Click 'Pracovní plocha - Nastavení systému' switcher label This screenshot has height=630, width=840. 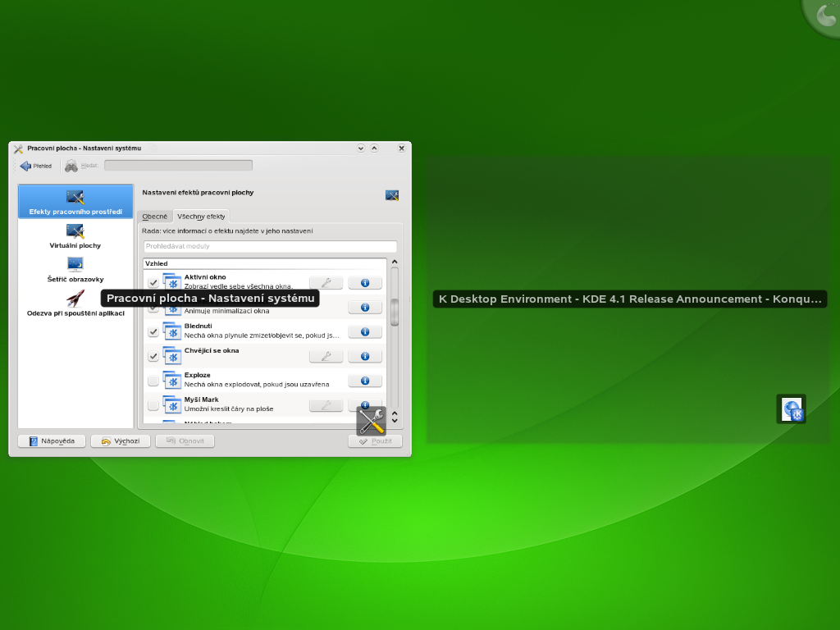[x=210, y=299]
